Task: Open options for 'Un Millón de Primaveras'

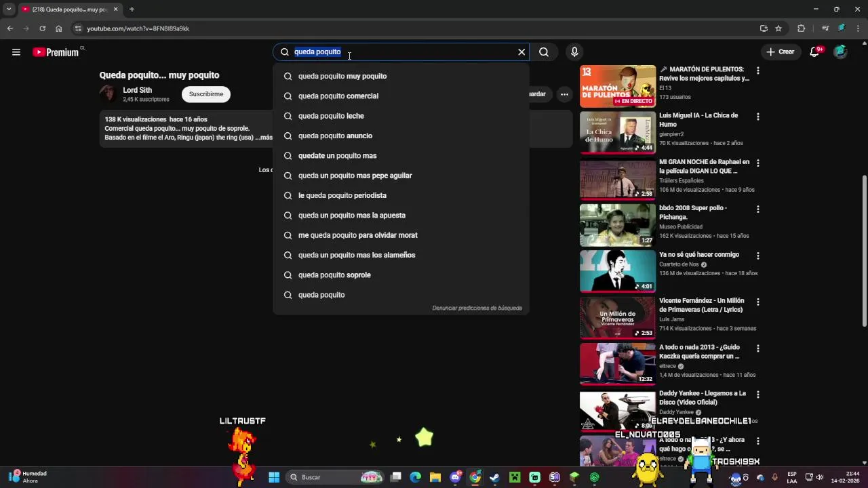Action: (x=758, y=302)
